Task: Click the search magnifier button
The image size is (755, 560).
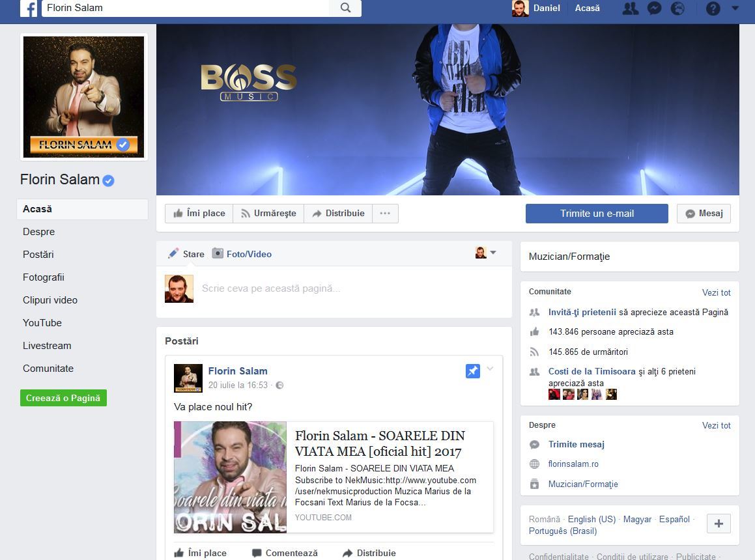Action: point(345,8)
